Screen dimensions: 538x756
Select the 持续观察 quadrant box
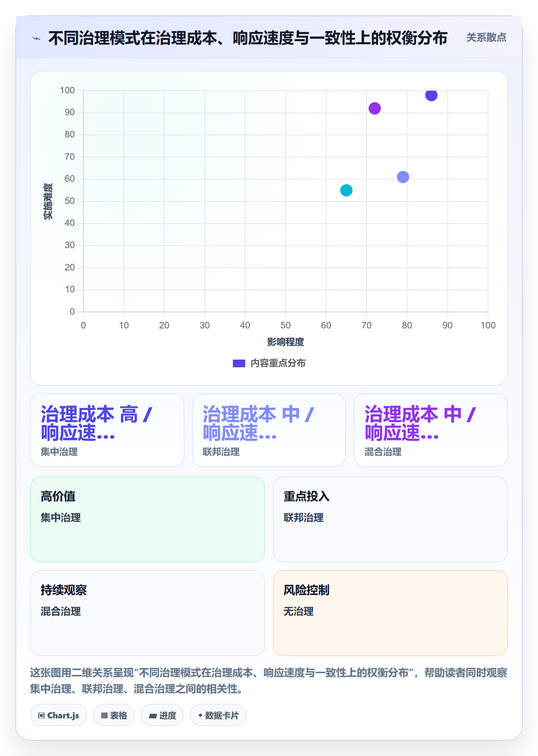pyautogui.click(x=148, y=613)
